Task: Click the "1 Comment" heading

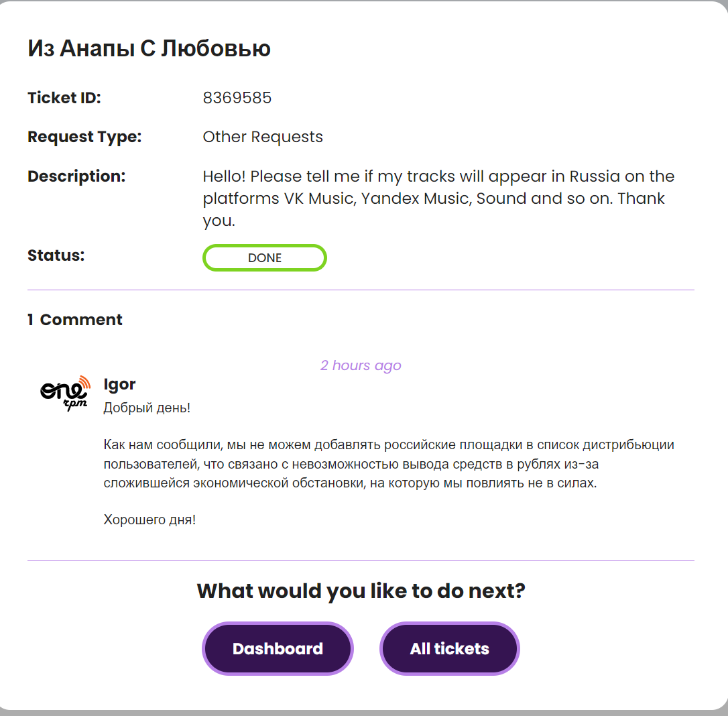Action: coord(75,320)
